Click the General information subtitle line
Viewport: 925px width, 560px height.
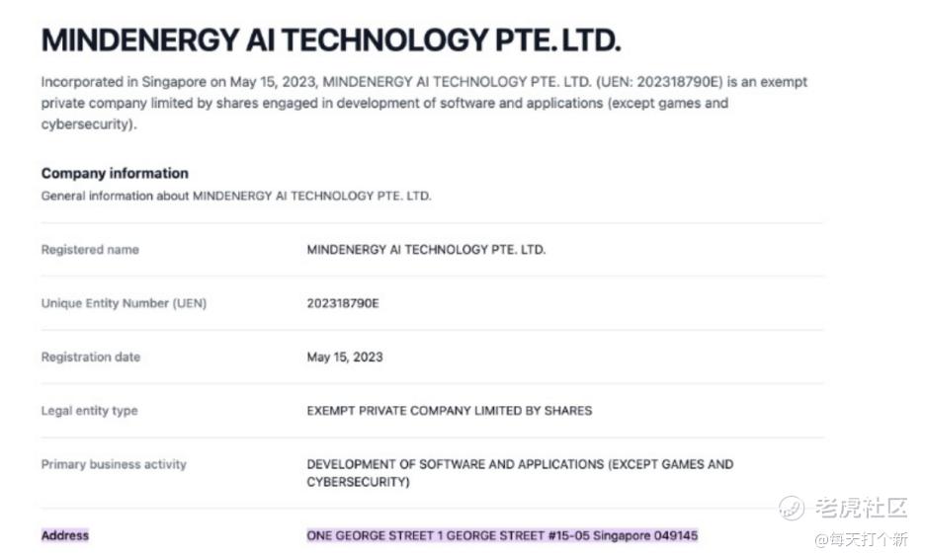(236, 196)
